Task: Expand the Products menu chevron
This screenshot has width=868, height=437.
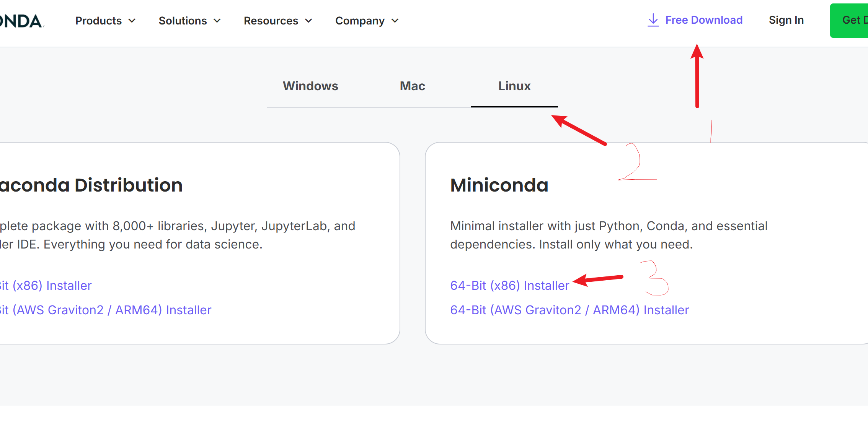Action: pyautogui.click(x=132, y=21)
